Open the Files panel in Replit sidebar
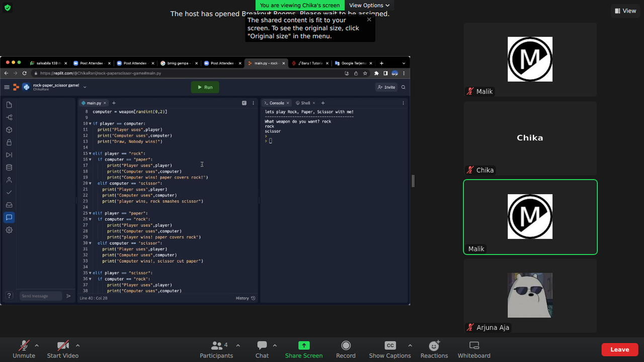The width and height of the screenshot is (644, 362). (9, 105)
